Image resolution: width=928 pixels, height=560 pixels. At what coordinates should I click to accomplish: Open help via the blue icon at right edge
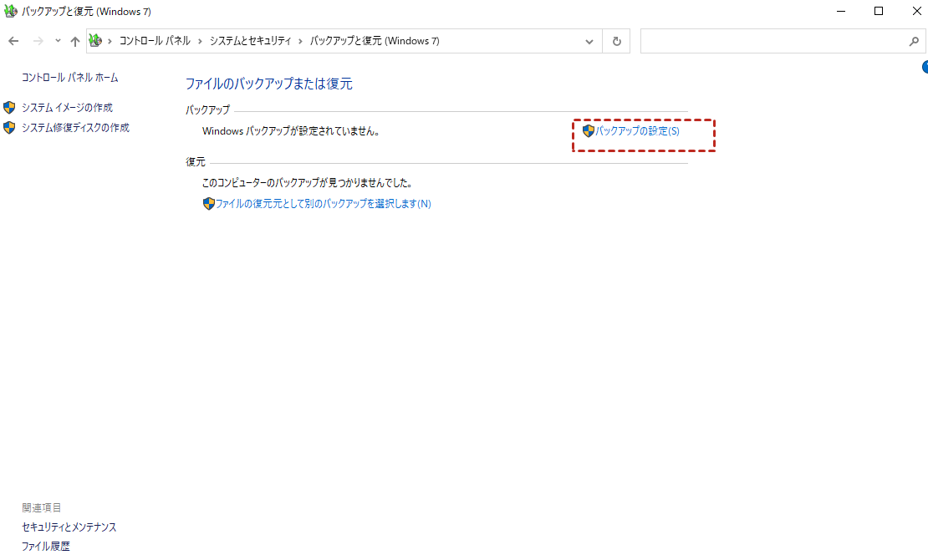click(x=925, y=67)
